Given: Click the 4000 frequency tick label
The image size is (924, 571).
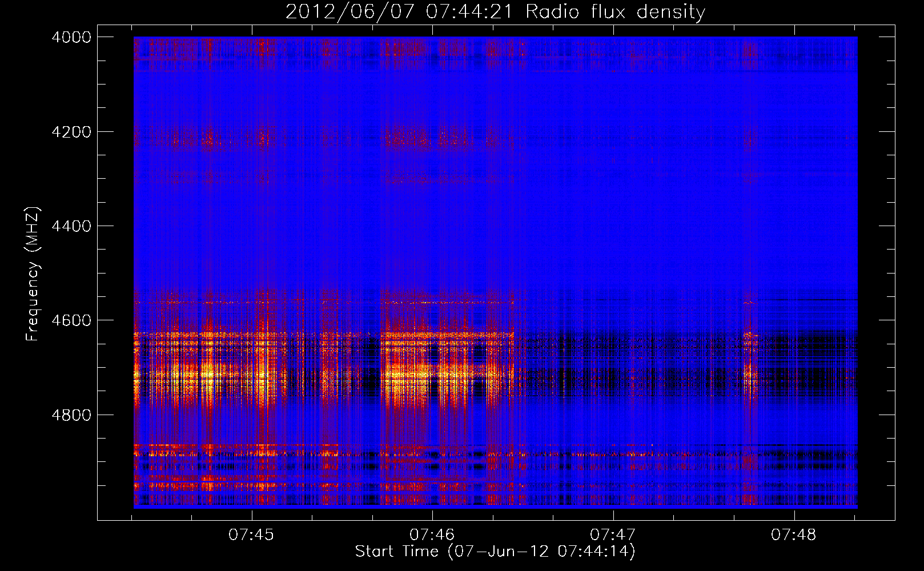Looking at the screenshot, I should pyautogui.click(x=71, y=37).
